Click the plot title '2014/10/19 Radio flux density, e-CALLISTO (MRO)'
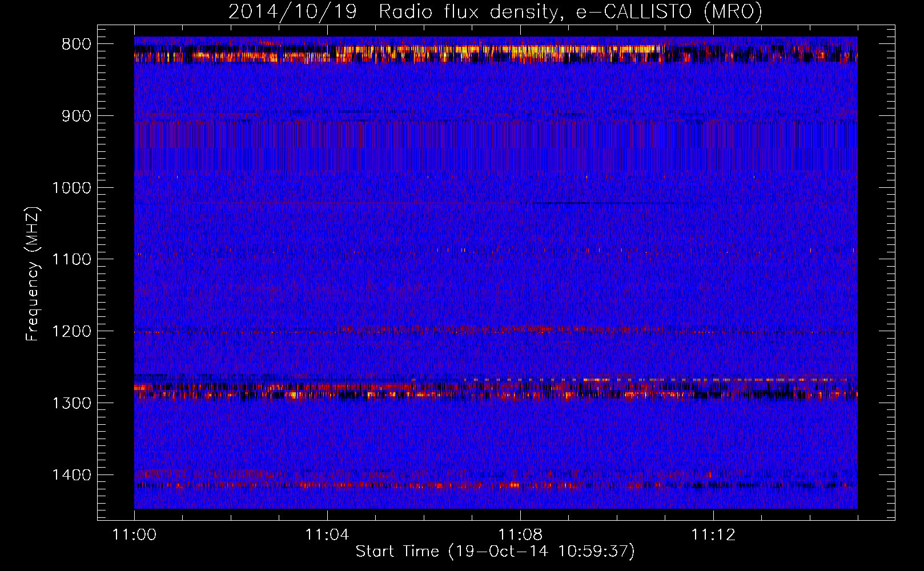The image size is (924, 571). [x=495, y=11]
